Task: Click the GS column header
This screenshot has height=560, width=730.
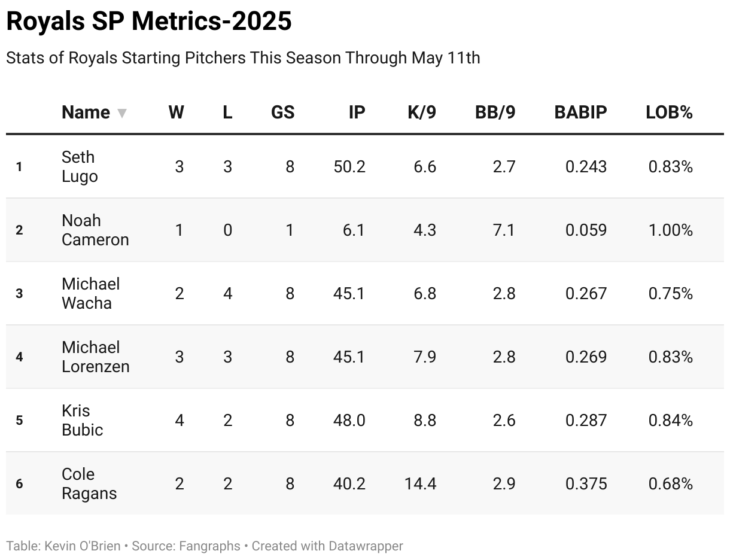Action: 282,112
